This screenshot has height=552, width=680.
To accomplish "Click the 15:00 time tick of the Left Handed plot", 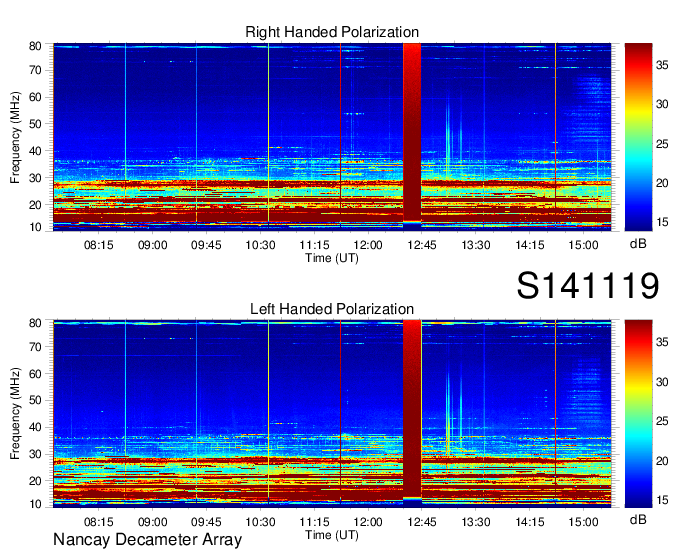I will tap(583, 522).
